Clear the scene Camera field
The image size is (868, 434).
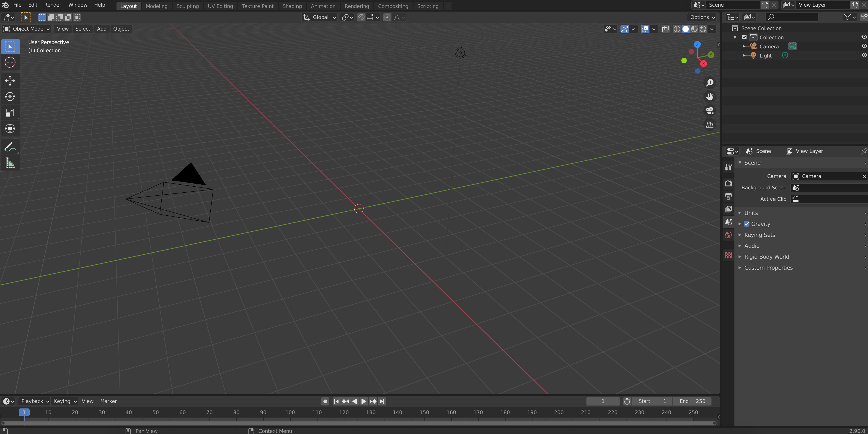(864, 176)
